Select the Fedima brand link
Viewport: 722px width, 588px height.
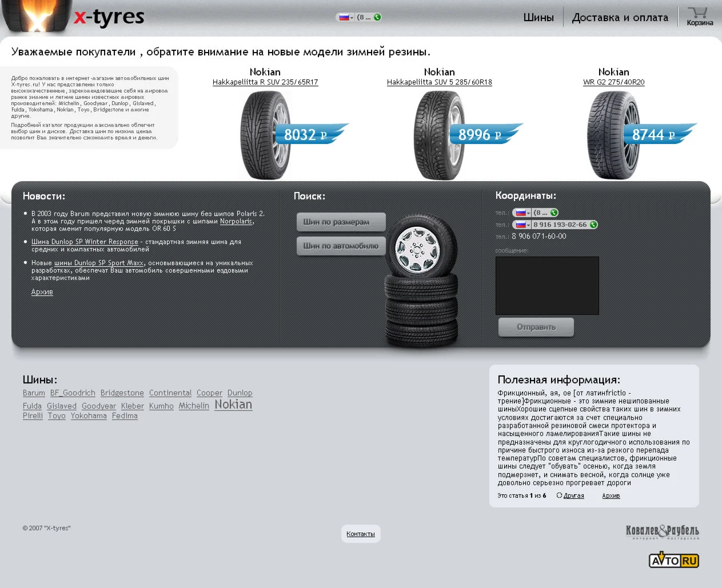[x=125, y=416]
